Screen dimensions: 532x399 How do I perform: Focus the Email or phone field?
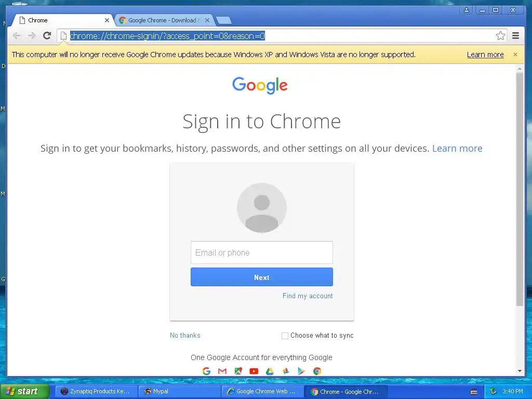262,252
